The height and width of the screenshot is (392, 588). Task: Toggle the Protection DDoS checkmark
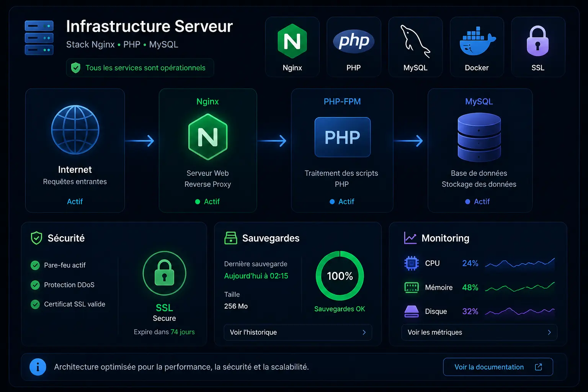coord(35,285)
